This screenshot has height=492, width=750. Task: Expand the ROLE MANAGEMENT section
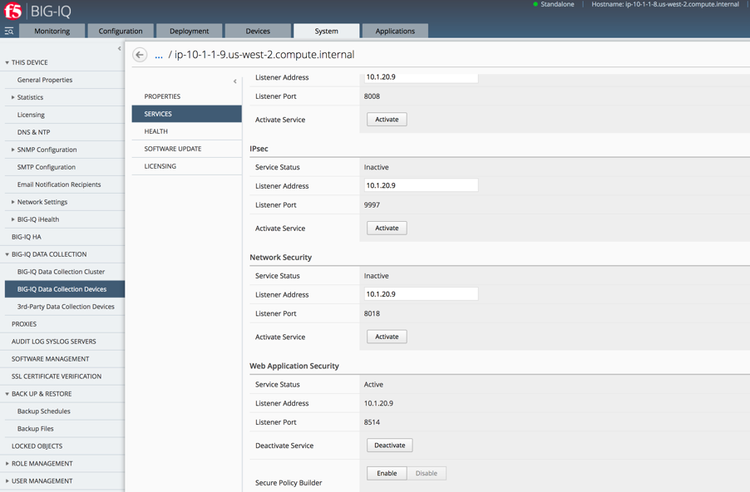(6, 463)
